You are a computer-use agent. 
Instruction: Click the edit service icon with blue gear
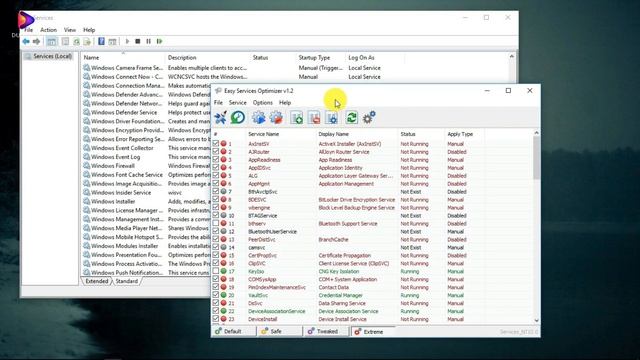click(x=332, y=118)
